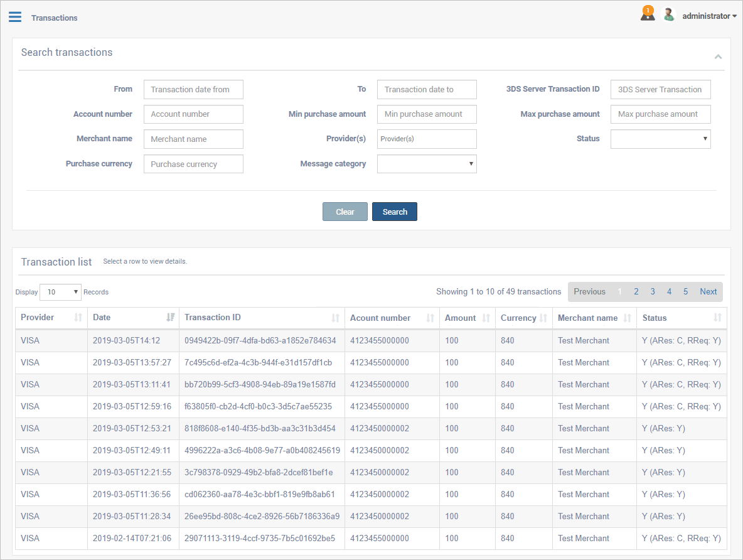Click the administrator user avatar icon
Viewport: 743px width, 560px height.
(x=669, y=15)
